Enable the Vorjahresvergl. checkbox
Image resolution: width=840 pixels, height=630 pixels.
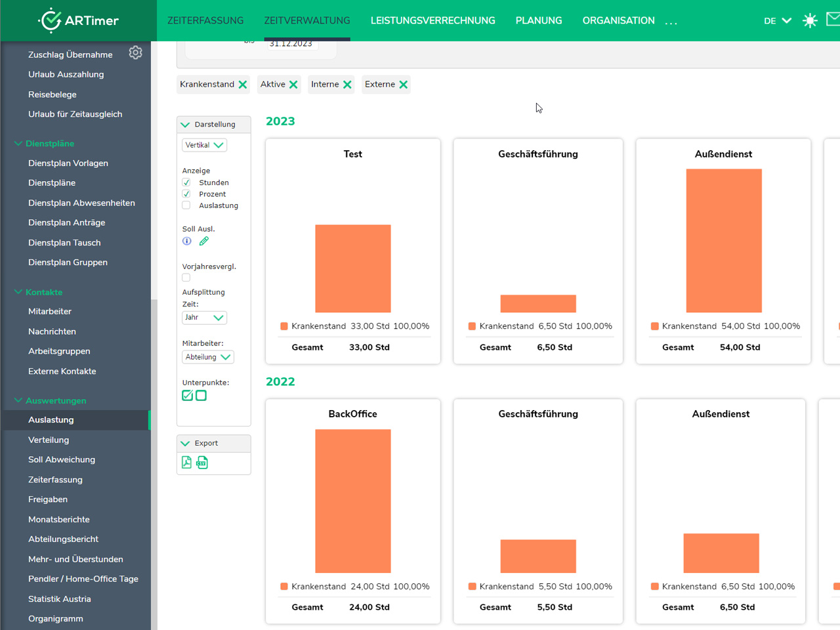(186, 278)
